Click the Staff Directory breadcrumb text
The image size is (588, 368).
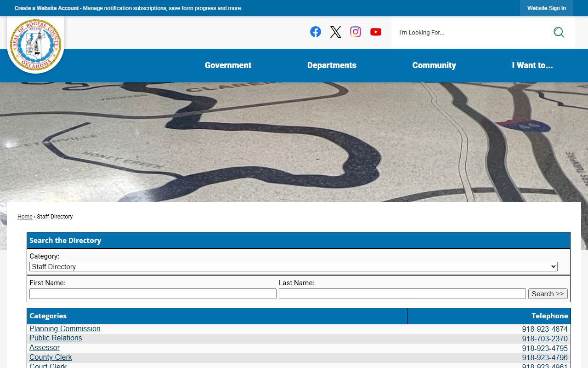[x=55, y=217]
